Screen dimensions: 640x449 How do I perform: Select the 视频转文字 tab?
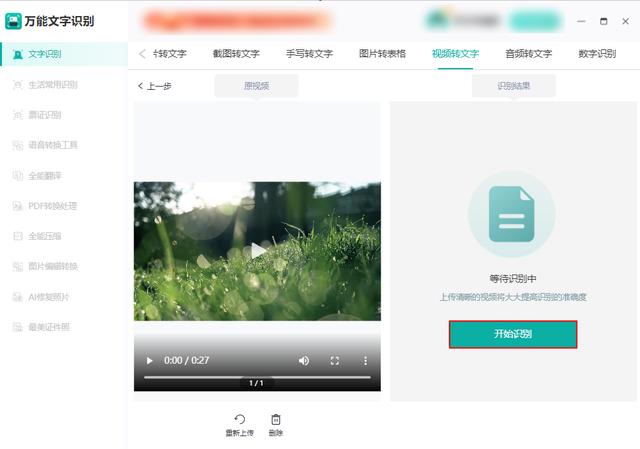click(456, 53)
